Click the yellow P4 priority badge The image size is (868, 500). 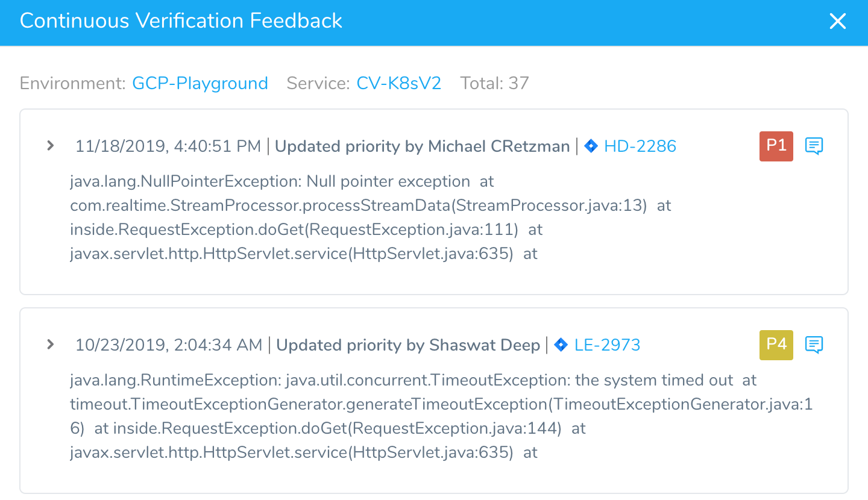click(776, 345)
